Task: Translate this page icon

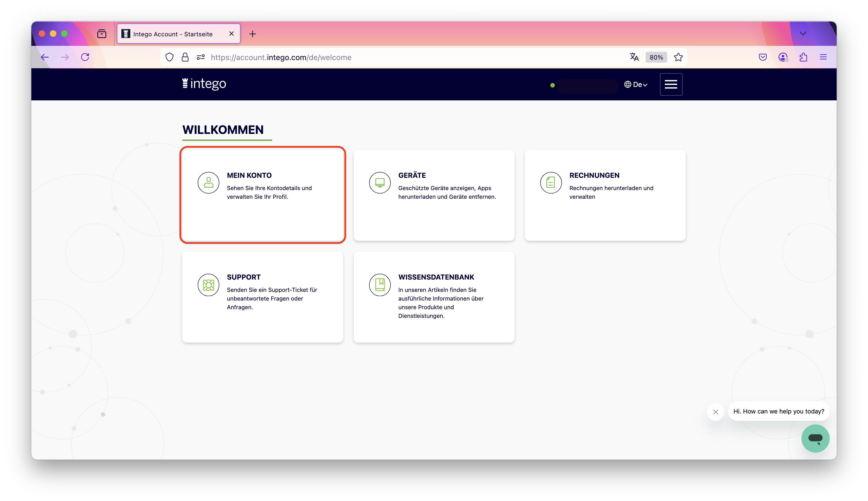Action: 634,57
